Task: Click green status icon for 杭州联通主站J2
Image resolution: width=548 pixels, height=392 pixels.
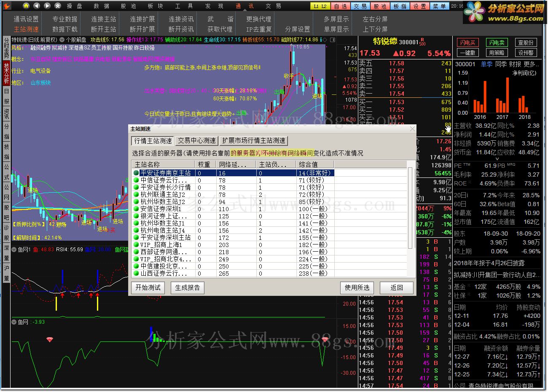Action: [x=136, y=194]
